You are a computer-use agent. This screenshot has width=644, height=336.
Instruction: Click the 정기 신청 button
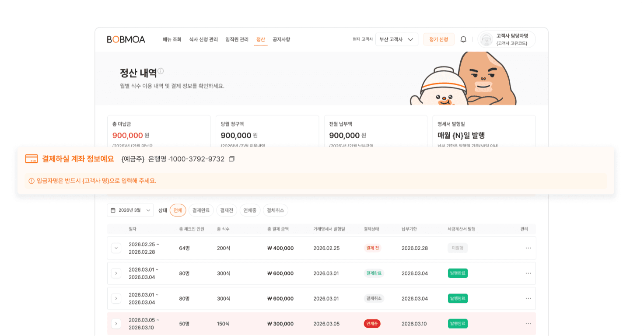click(x=439, y=39)
